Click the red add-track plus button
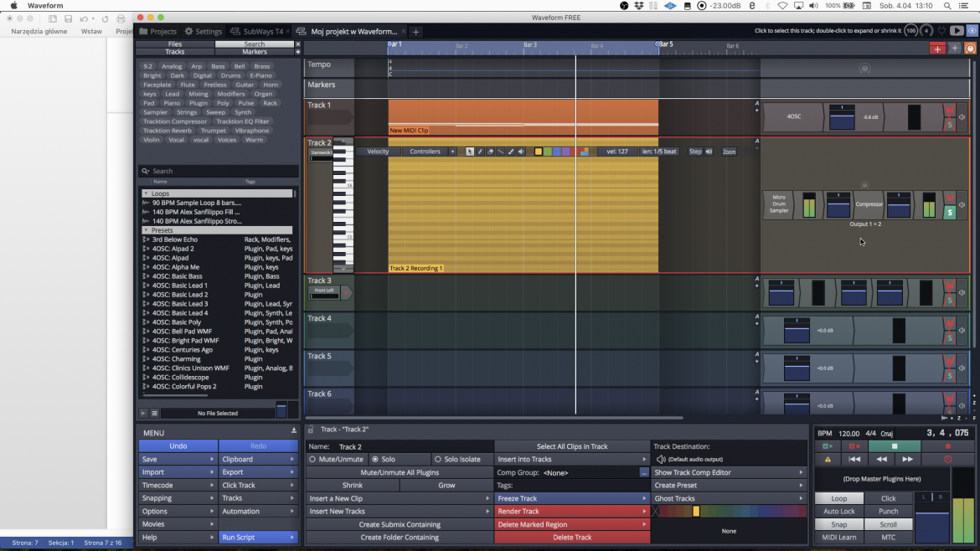Screen dimensions: 980x551 937,48
